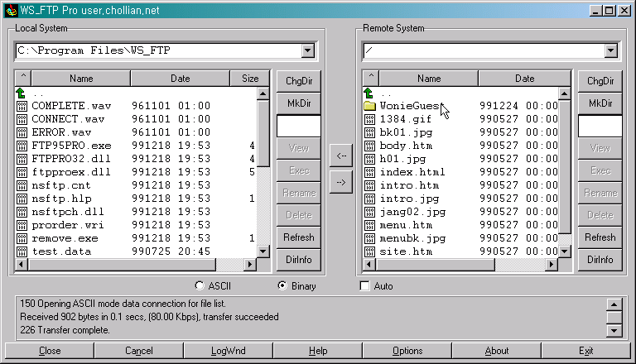Click the file icon beside CONNECT.wav
This screenshot has height=364, width=636.
point(22,120)
